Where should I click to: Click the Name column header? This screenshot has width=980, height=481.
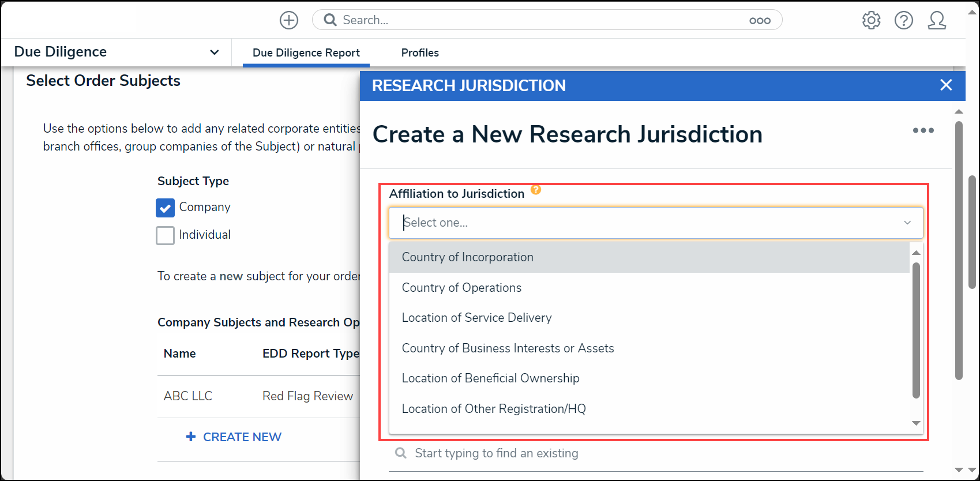[179, 354]
